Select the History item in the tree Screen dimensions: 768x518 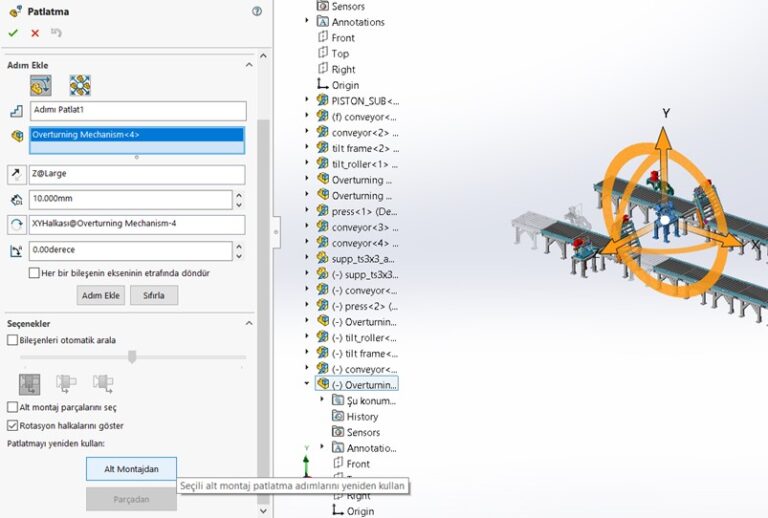(x=362, y=416)
